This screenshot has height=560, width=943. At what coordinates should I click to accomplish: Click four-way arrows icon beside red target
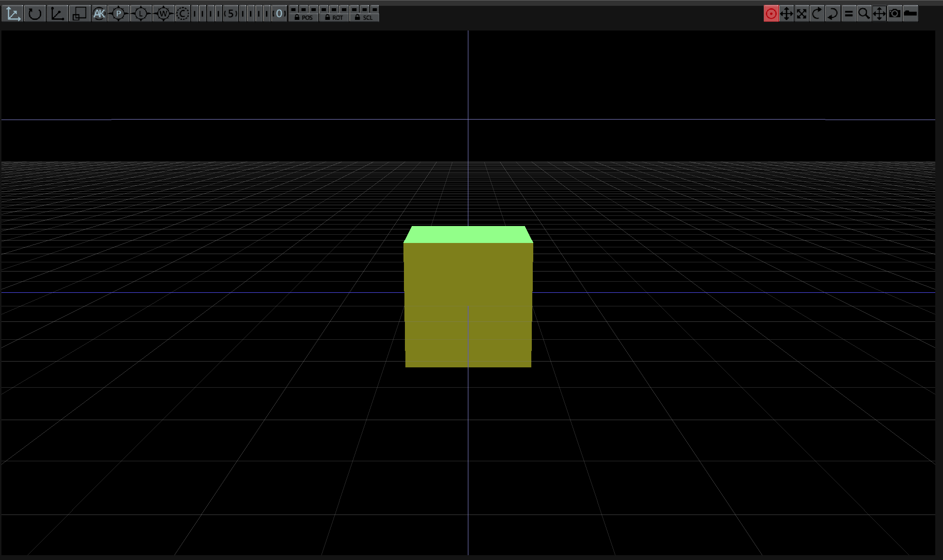[x=787, y=14]
